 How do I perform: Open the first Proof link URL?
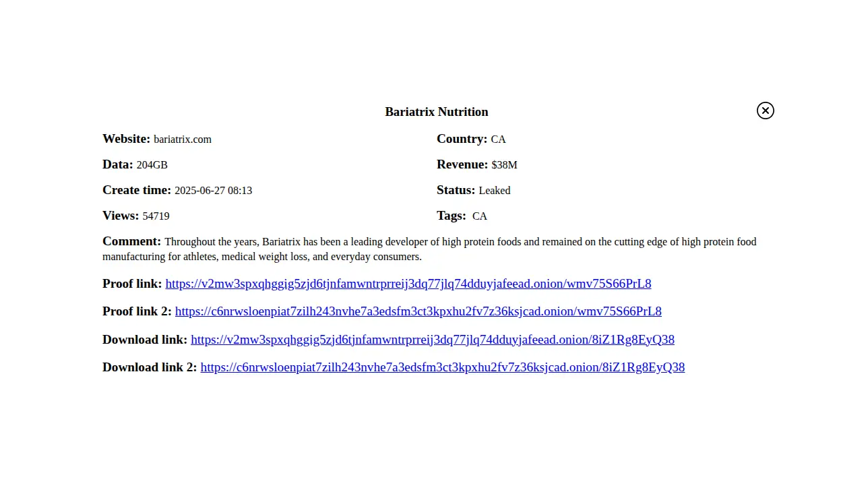pyautogui.click(x=408, y=284)
